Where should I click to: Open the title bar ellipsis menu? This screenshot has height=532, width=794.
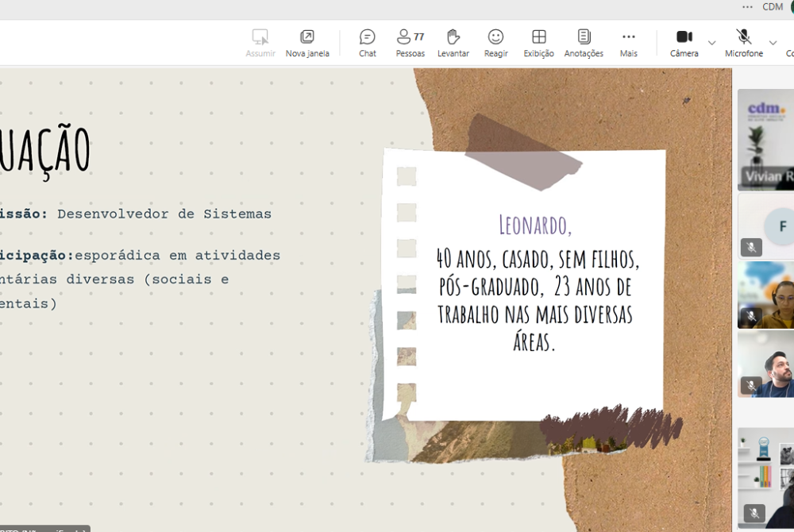747,7
